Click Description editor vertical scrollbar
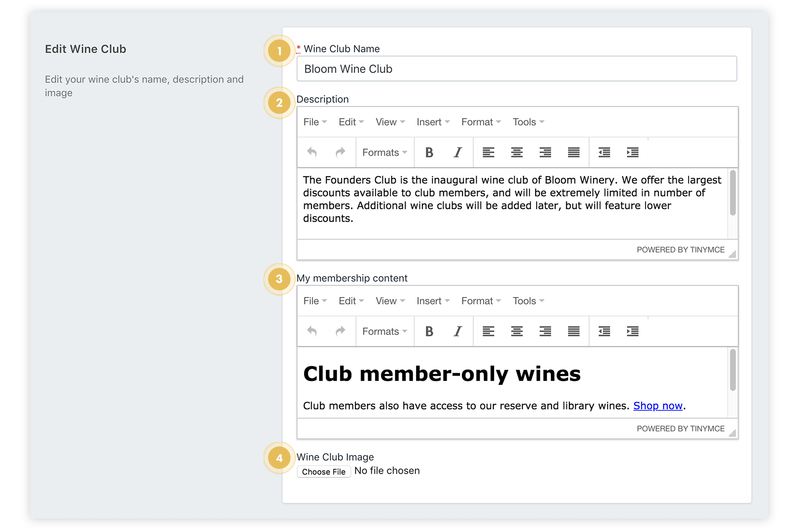Screen dimensions: 796x532 732,194
